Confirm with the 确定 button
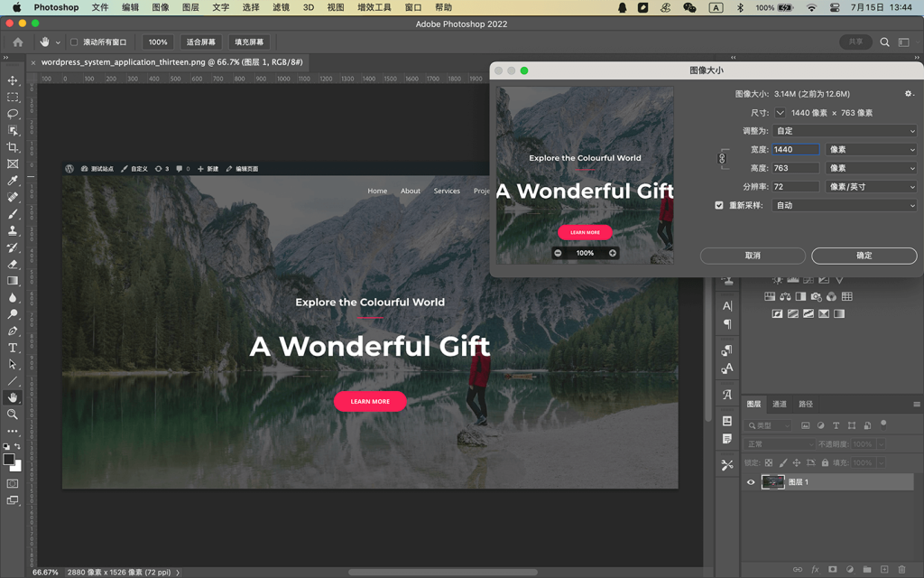The width and height of the screenshot is (924, 578). (x=864, y=256)
